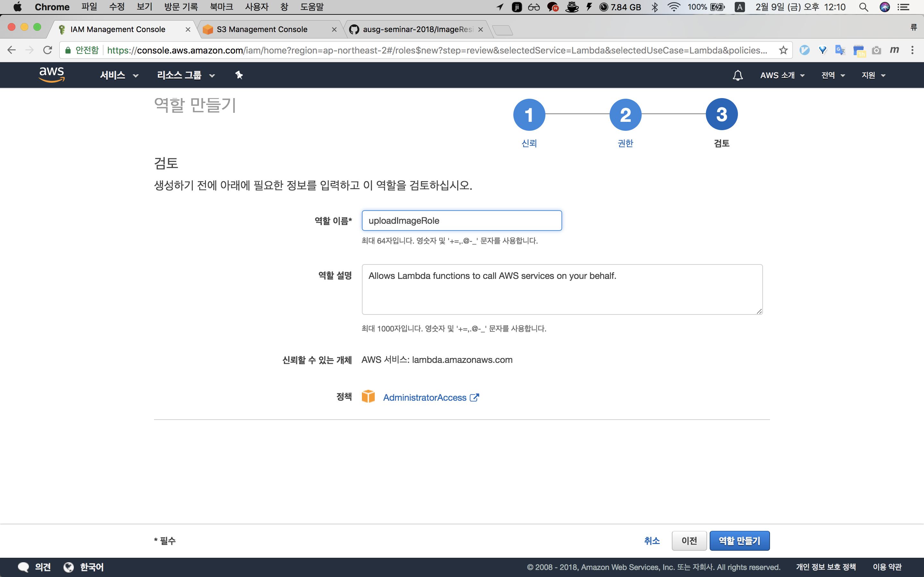
Task: Open macOS Spotlight search icon
Action: 863,7
